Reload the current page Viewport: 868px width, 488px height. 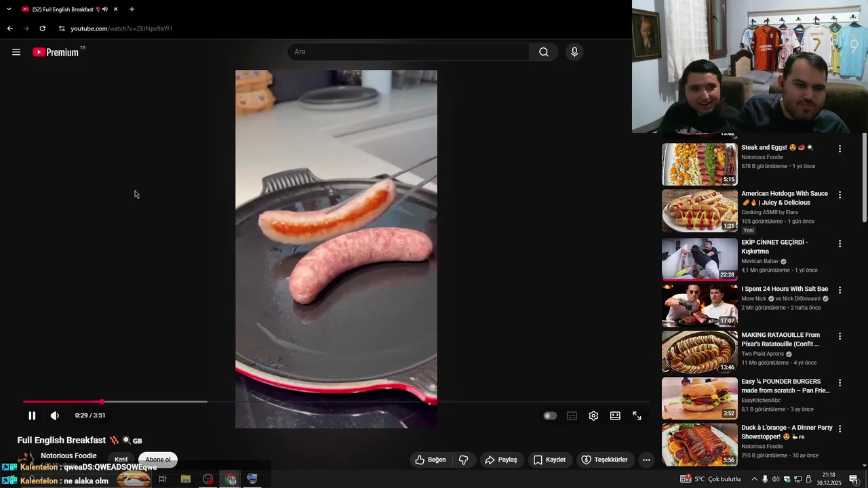click(x=42, y=28)
